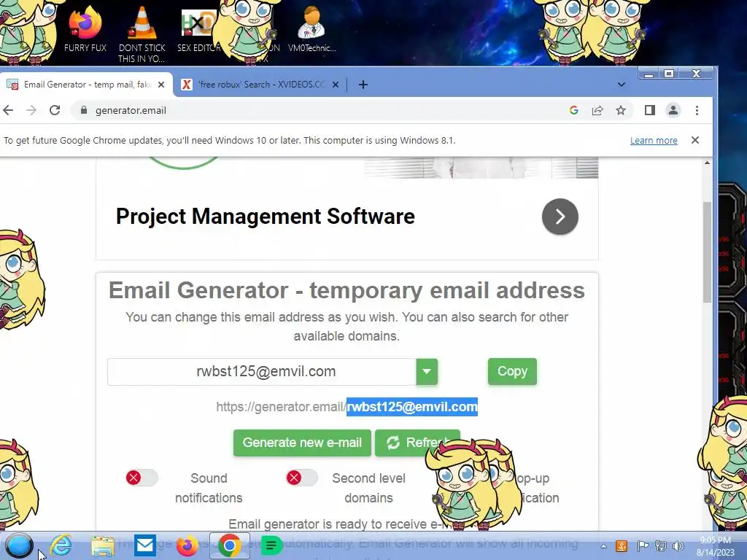Screen dimensions: 747x560
Task: View site info via padlock icon
Action: [x=84, y=111]
